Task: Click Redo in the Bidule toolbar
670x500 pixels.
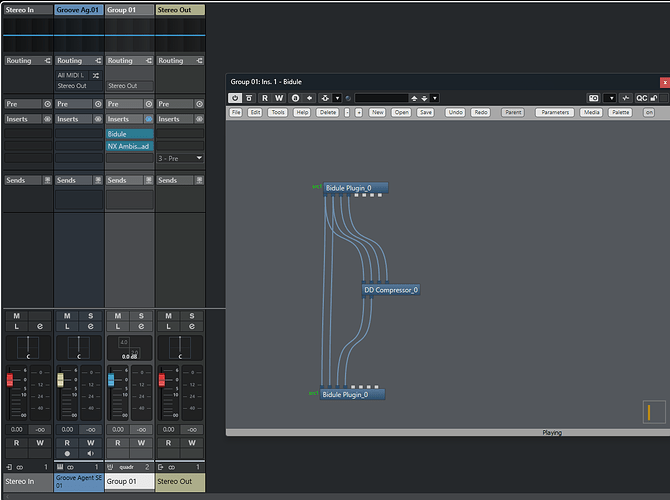Action: (481, 112)
